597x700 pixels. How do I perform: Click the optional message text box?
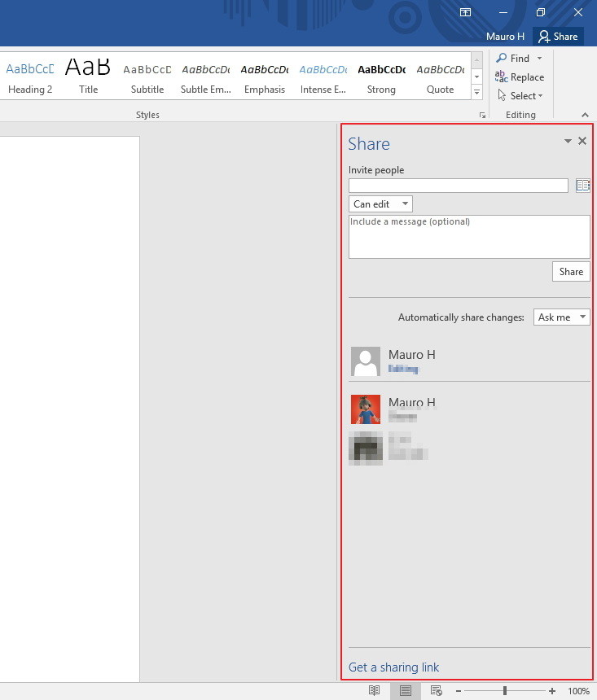coord(469,237)
